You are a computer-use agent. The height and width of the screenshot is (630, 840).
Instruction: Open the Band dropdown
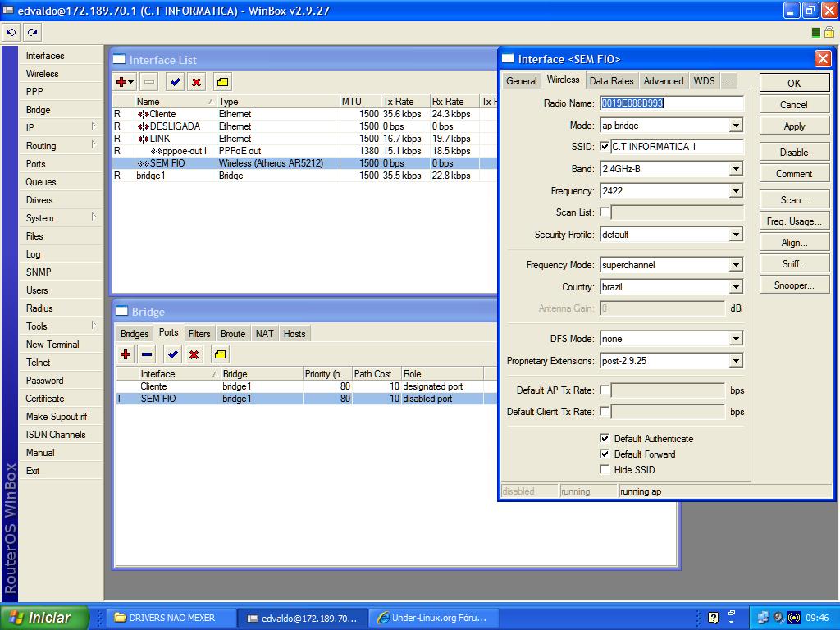click(x=736, y=169)
